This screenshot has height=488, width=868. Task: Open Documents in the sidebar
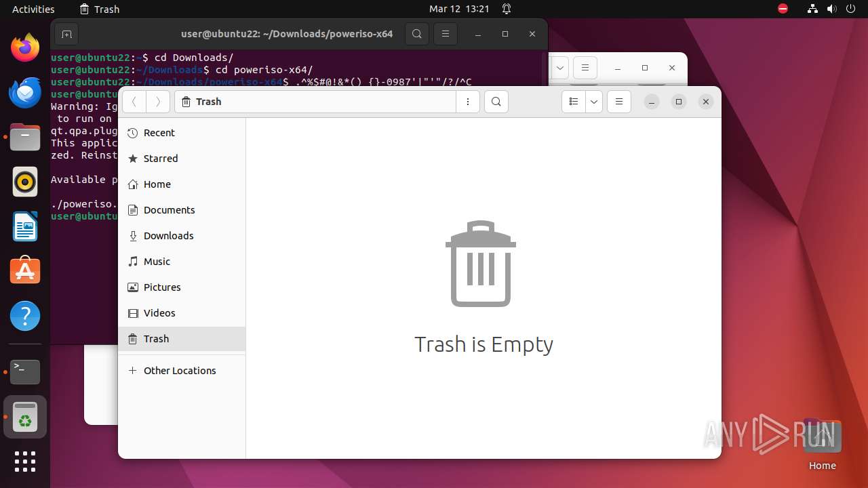(x=182, y=210)
